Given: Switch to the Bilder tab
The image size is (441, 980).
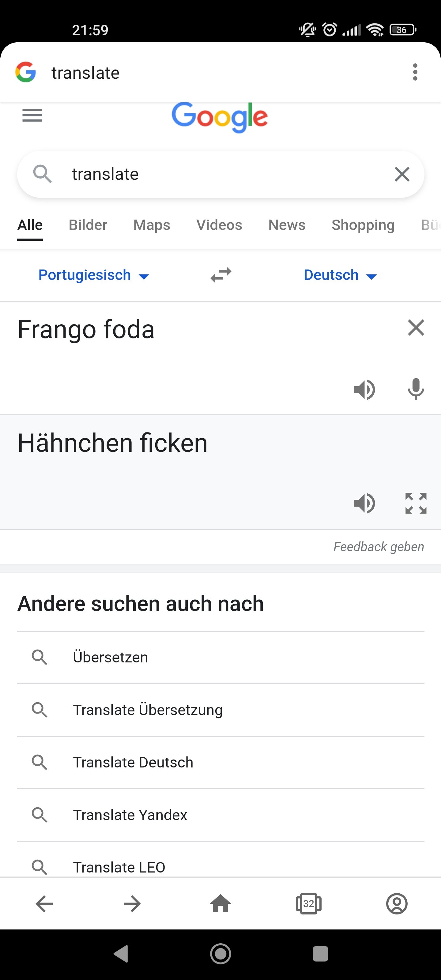Looking at the screenshot, I should coord(88,225).
